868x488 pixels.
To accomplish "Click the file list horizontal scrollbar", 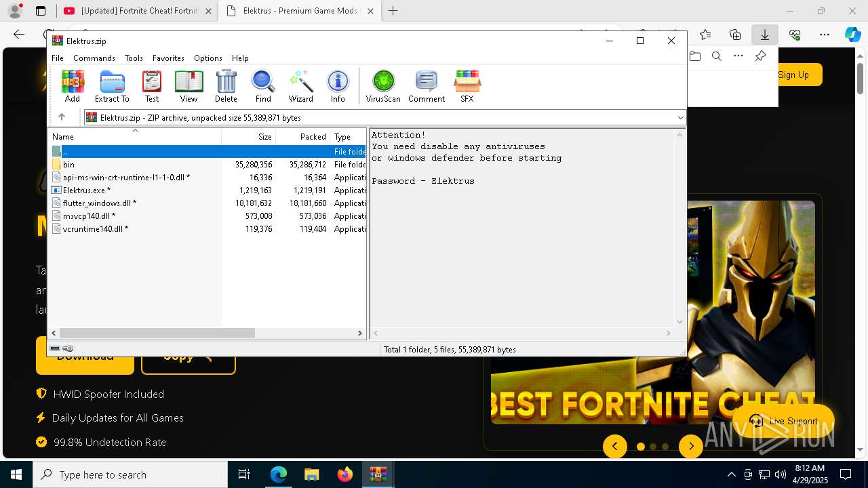I will coord(157,333).
